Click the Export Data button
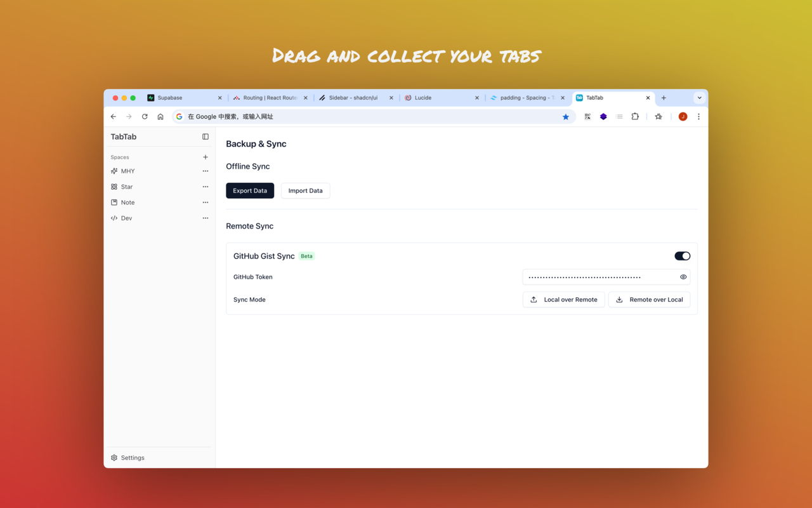812x508 pixels. pos(249,190)
